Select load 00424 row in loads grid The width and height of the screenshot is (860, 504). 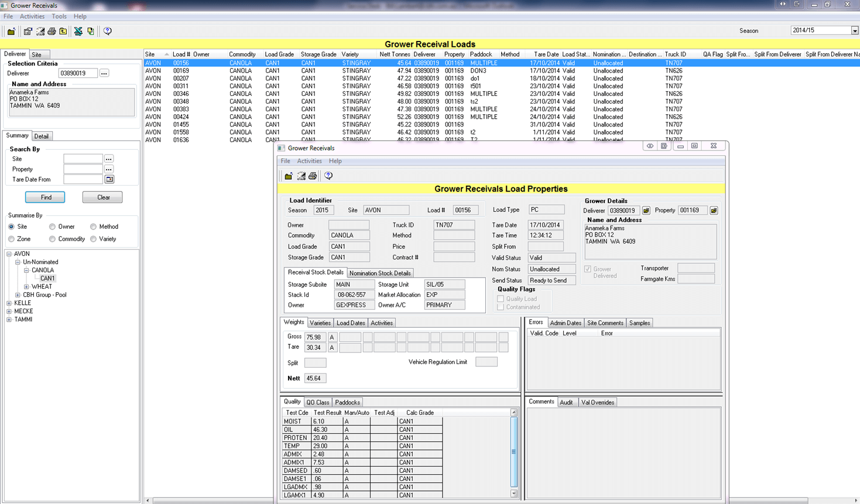501,117
